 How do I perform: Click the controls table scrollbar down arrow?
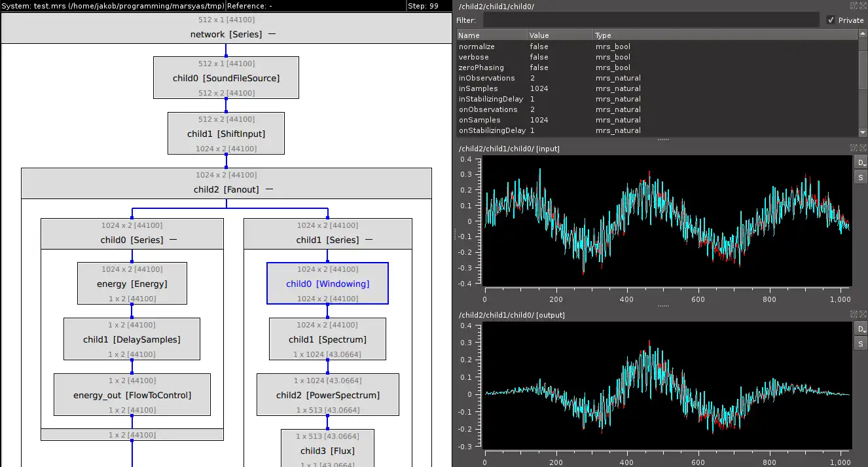tap(863, 131)
